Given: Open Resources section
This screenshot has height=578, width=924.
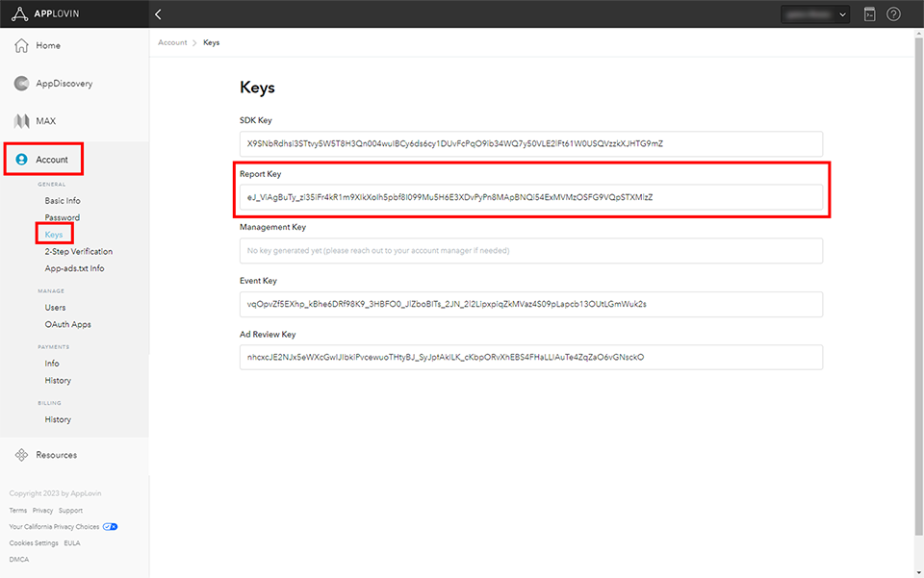Looking at the screenshot, I should click(x=57, y=455).
